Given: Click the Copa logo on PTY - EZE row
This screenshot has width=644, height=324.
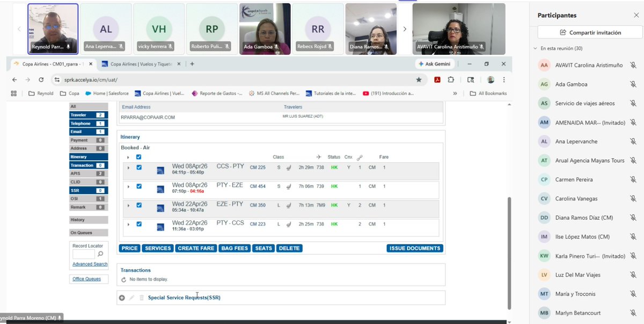Looking at the screenshot, I should tap(160, 190).
